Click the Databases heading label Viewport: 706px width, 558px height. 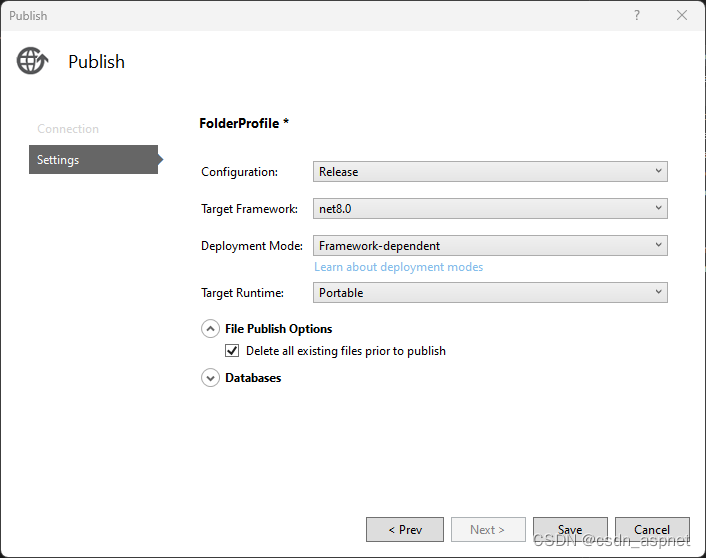point(253,378)
